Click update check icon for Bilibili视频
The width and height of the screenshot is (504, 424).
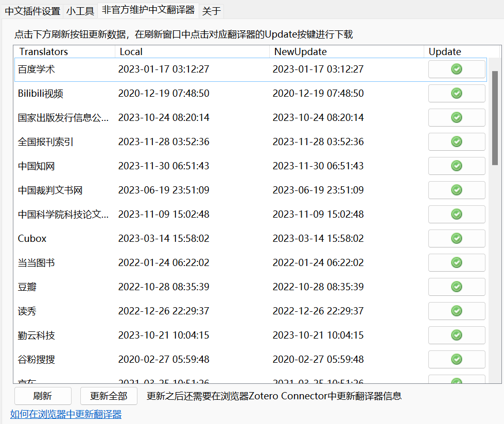pyautogui.click(x=457, y=93)
